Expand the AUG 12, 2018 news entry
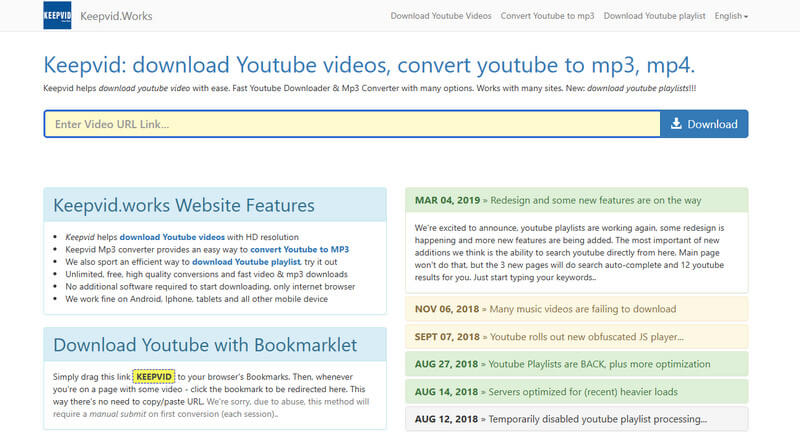Image resolution: width=800 pixels, height=443 pixels. [577, 419]
